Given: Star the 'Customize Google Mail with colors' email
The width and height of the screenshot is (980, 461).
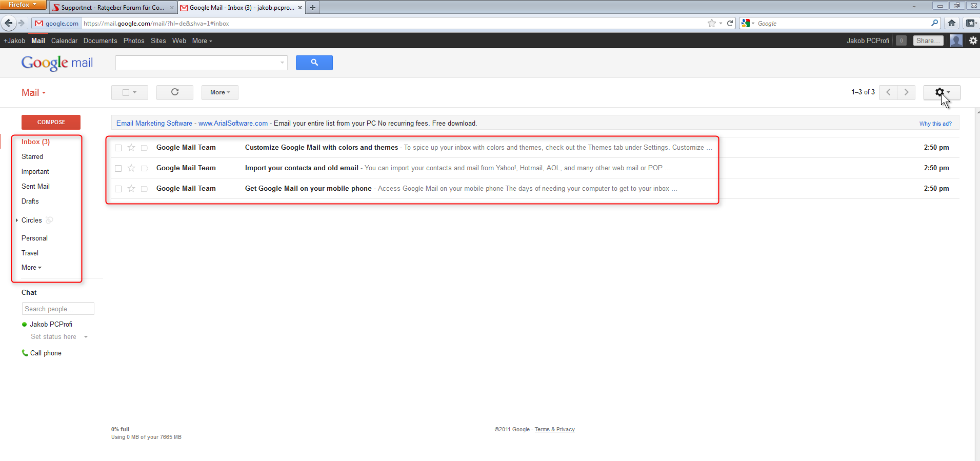Looking at the screenshot, I should coord(131,148).
